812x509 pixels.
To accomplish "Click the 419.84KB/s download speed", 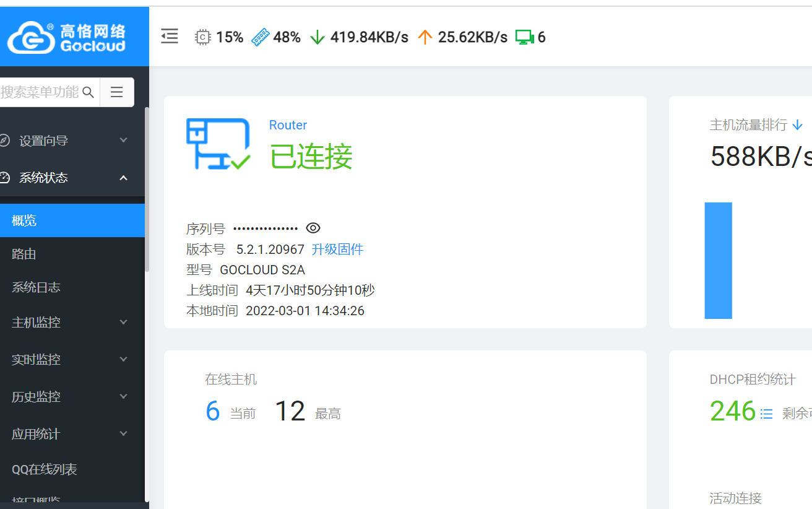I will [x=369, y=37].
